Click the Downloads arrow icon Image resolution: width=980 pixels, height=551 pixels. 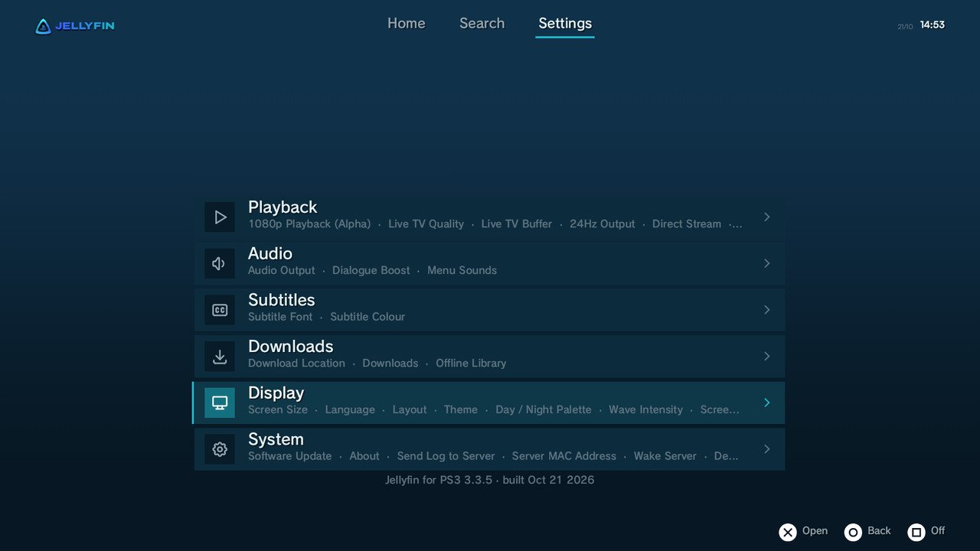click(220, 357)
